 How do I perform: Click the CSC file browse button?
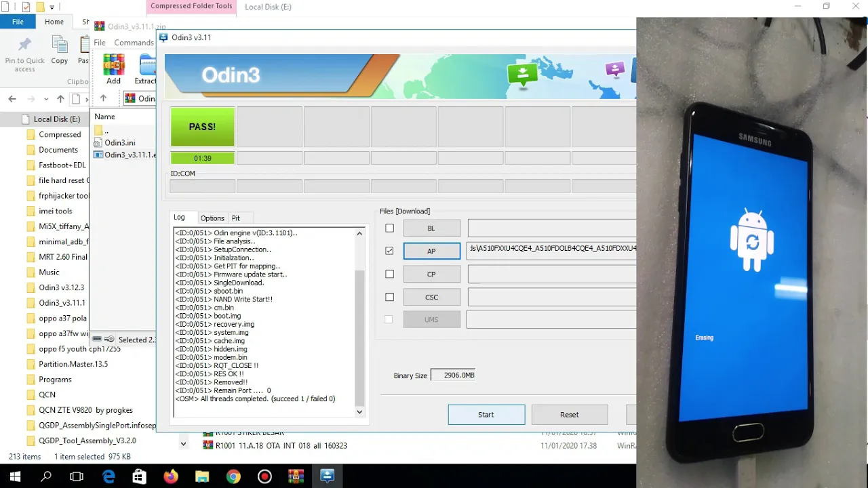point(432,297)
